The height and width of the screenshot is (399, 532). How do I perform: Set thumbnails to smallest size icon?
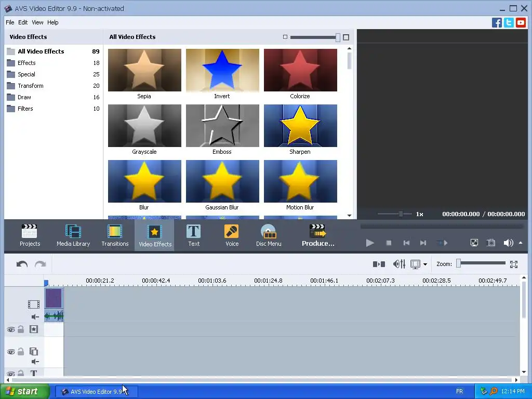pyautogui.click(x=285, y=37)
